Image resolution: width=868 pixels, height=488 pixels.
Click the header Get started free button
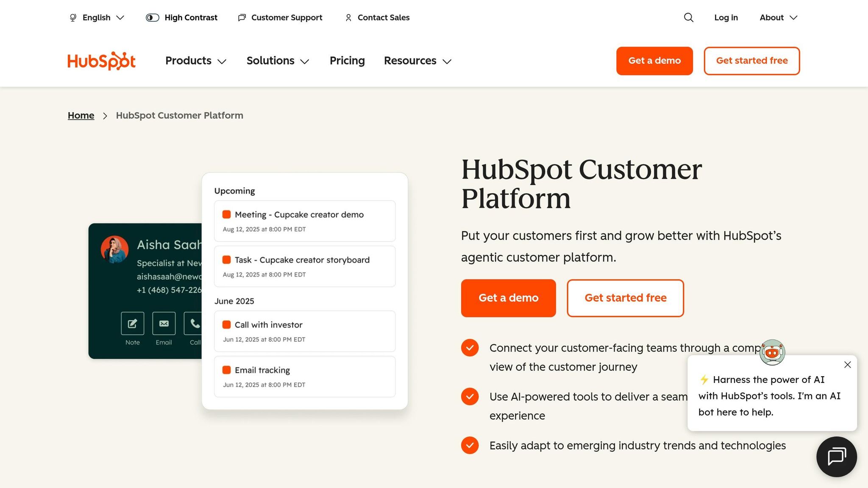[752, 61]
